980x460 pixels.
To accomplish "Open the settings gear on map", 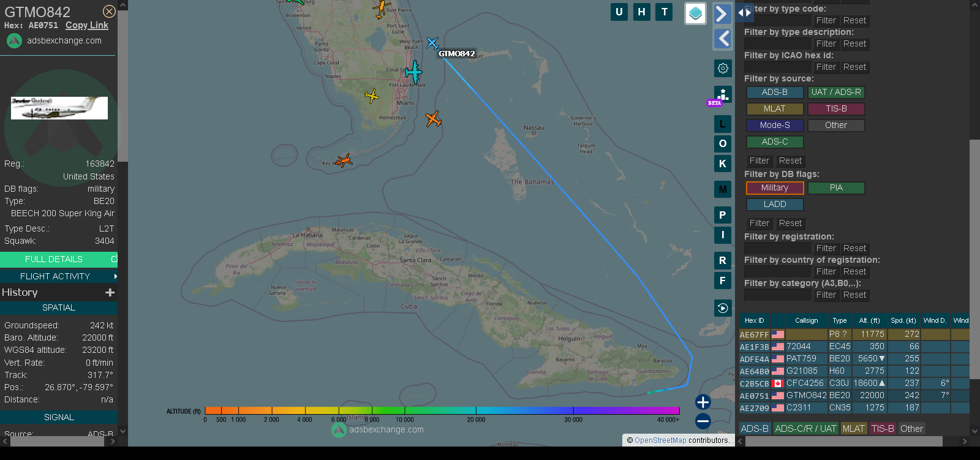I will 723,68.
